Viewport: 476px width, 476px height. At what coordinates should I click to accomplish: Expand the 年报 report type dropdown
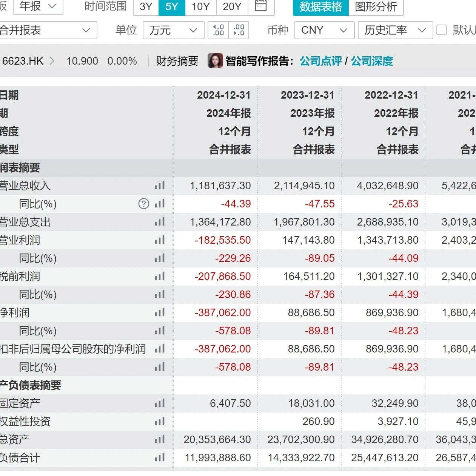click(x=38, y=6)
